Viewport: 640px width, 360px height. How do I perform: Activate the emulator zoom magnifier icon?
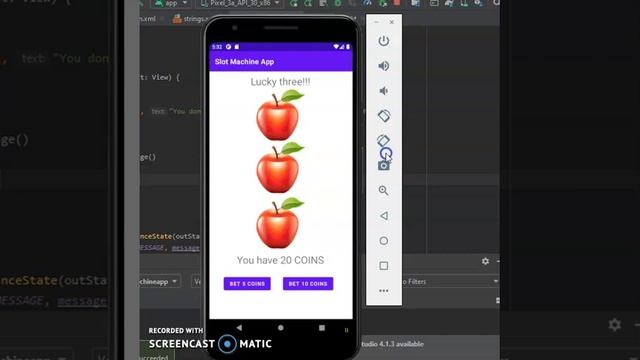pyautogui.click(x=383, y=191)
